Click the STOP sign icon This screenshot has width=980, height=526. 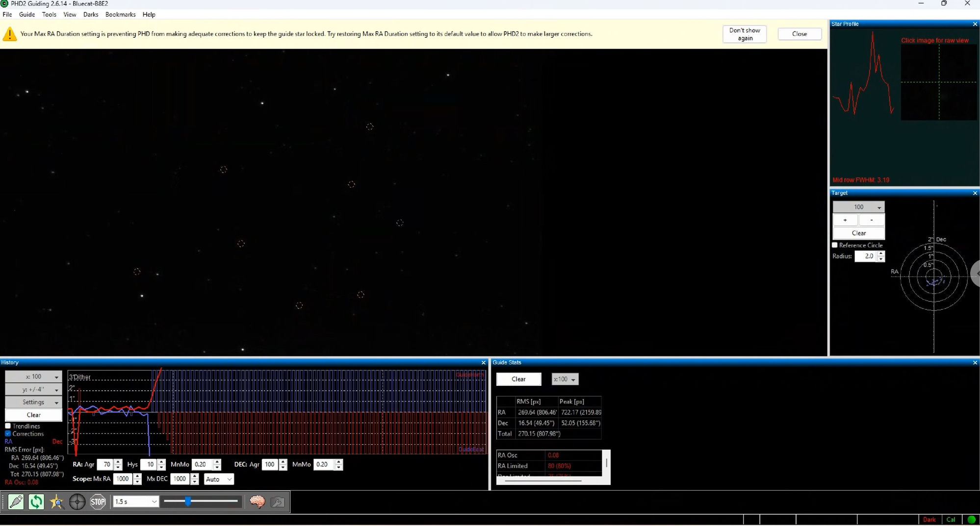tap(98, 501)
